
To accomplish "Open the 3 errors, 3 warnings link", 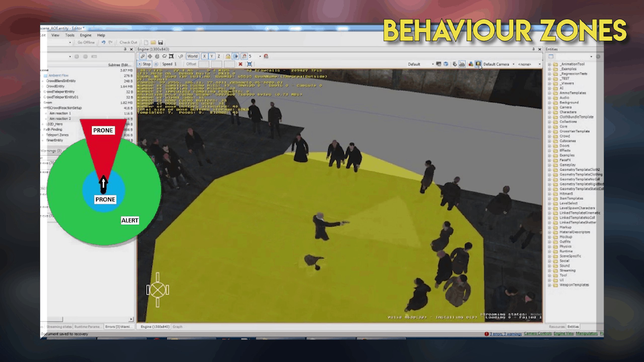I will pyautogui.click(x=506, y=334).
